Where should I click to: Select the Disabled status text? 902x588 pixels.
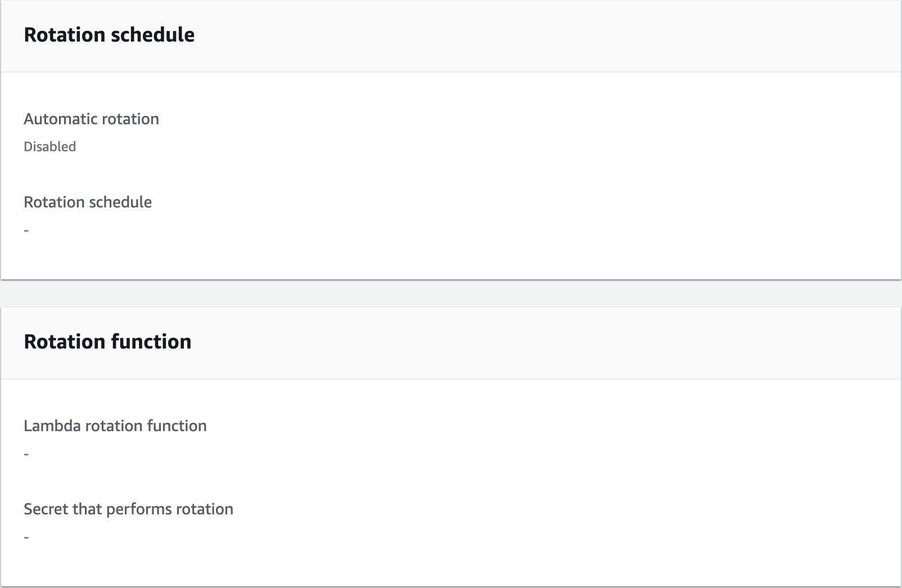click(x=49, y=147)
